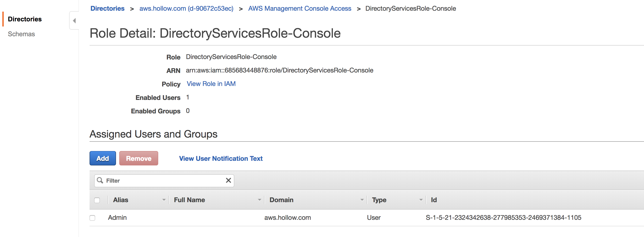
Task: Switch to Schemas in the sidebar
Action: click(21, 34)
